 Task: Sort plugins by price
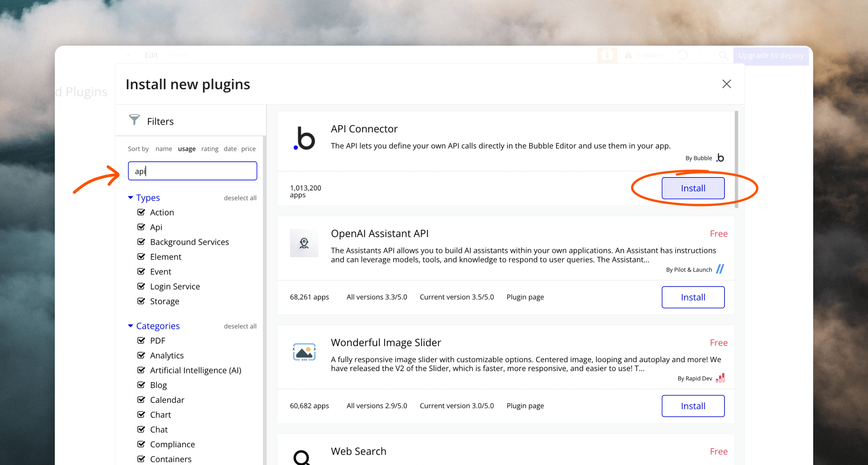[x=248, y=149]
